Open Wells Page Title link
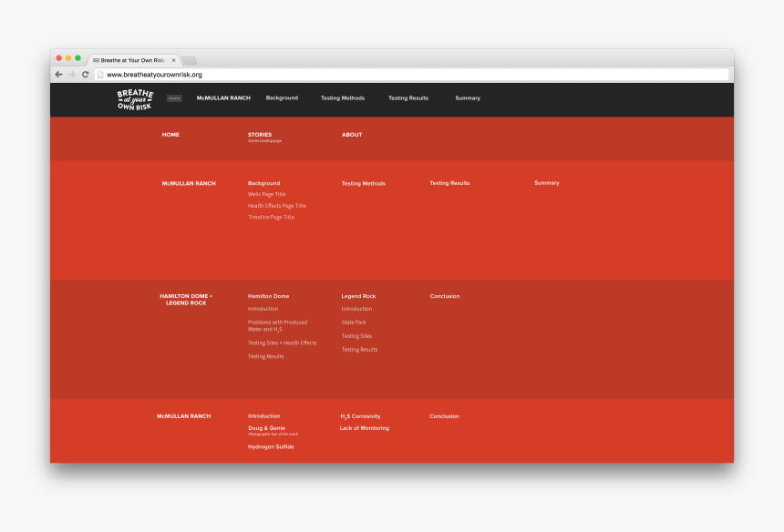Image resolution: width=784 pixels, height=532 pixels. coord(266,194)
